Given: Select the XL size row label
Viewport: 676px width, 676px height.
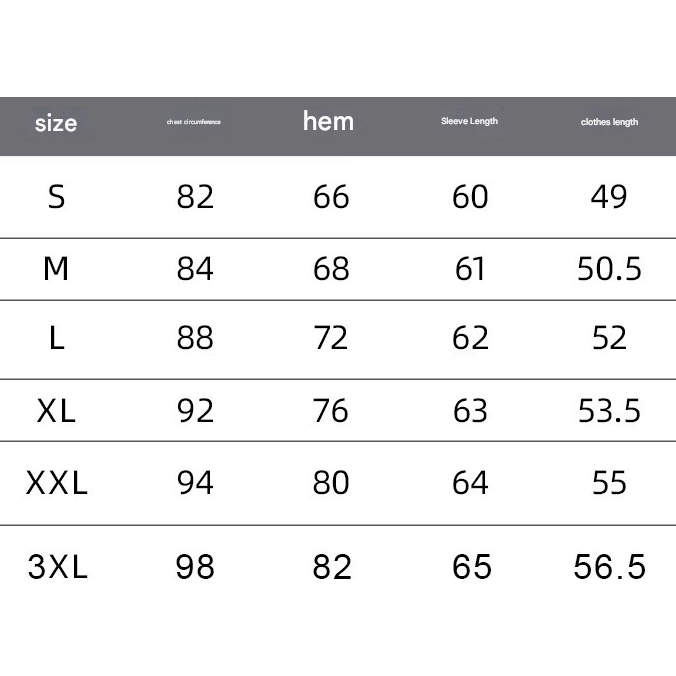Looking at the screenshot, I should [x=56, y=411].
